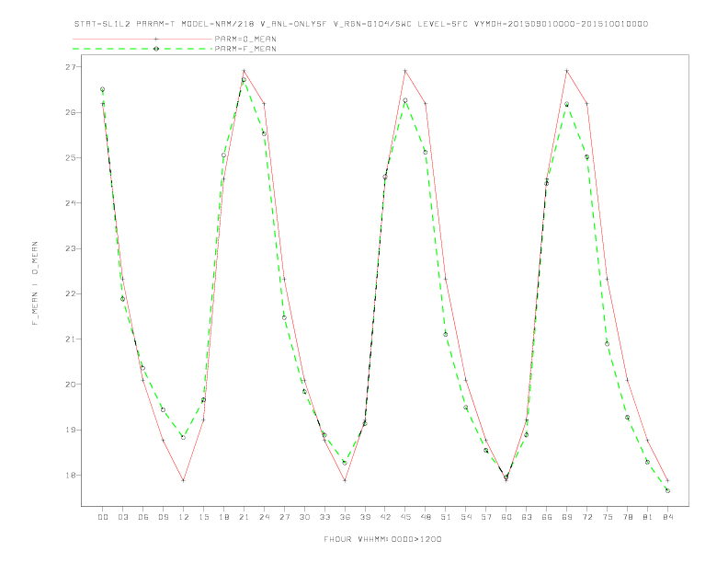
Task: Click the green dashed F_MEAN legend line sample
Action: pos(142,49)
